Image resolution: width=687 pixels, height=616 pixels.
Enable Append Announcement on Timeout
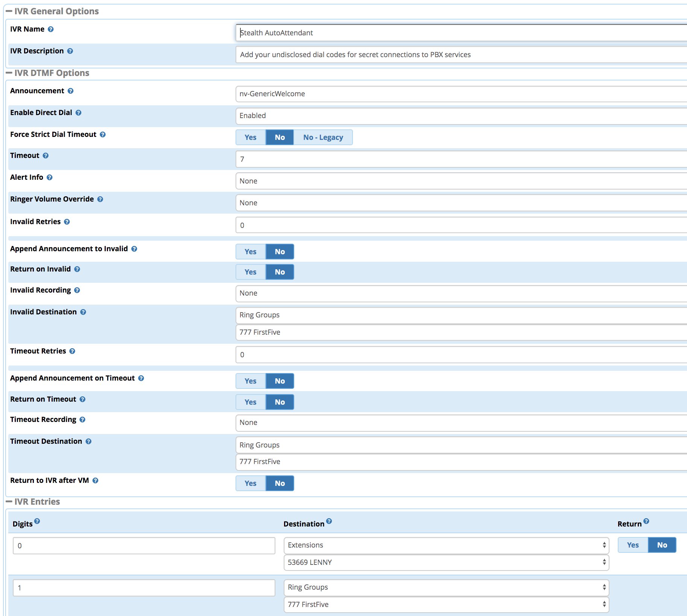250,381
